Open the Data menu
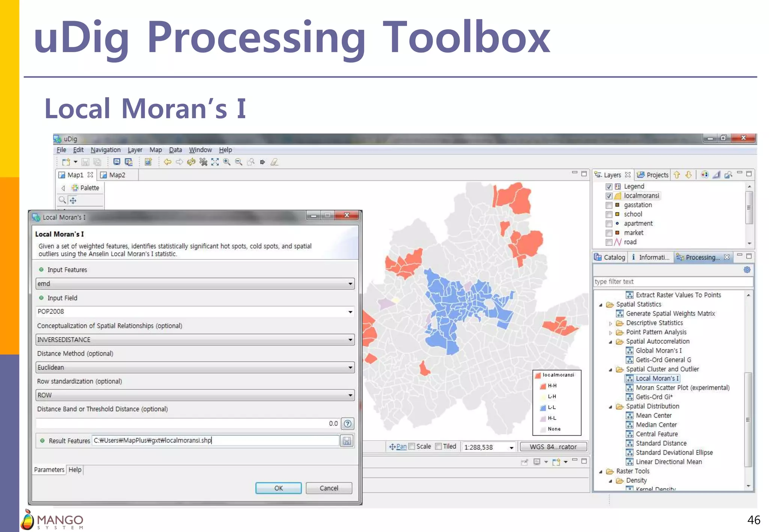 (x=175, y=150)
